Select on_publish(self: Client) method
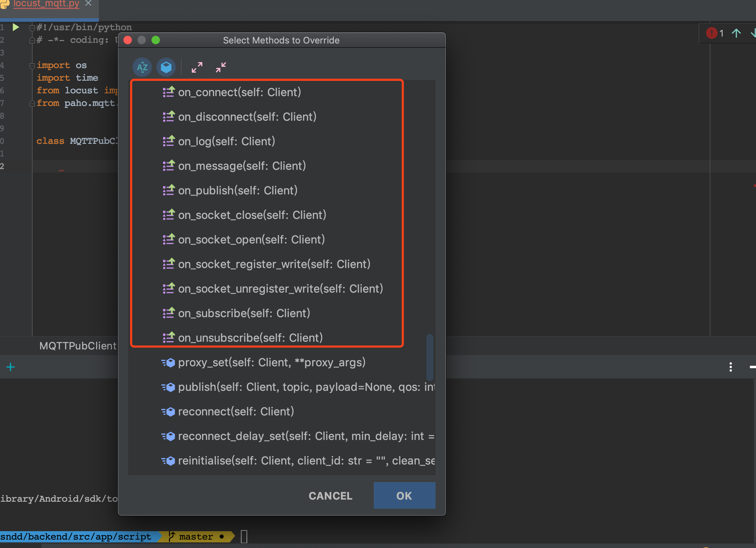Screen dimensions: 756x548 click(x=238, y=190)
